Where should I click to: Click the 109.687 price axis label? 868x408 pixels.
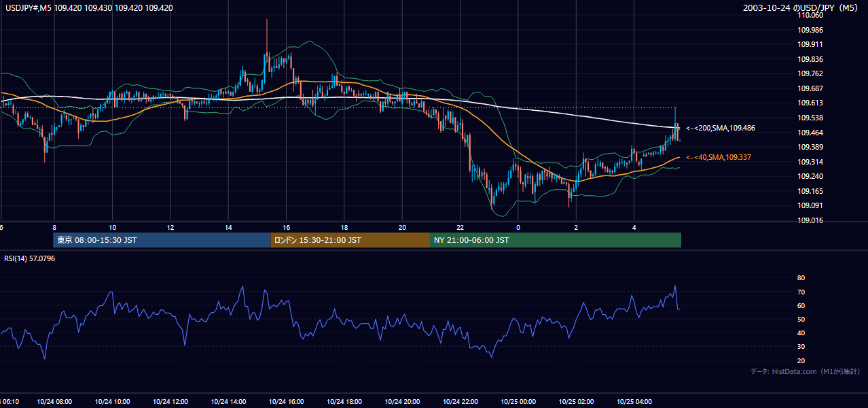[811, 88]
